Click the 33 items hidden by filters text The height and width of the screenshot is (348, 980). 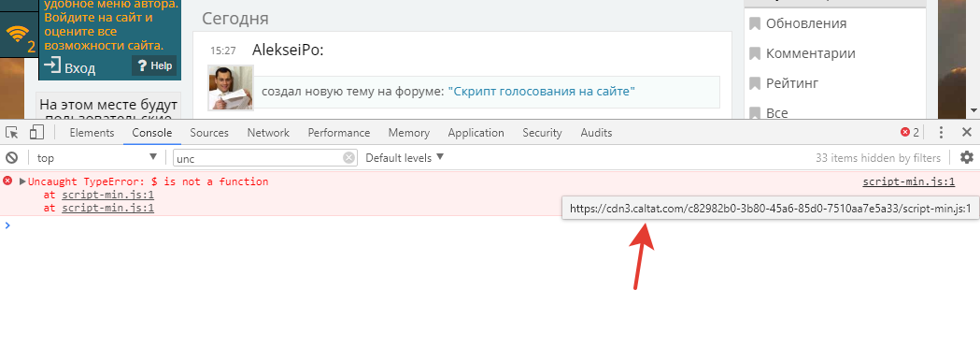(878, 158)
